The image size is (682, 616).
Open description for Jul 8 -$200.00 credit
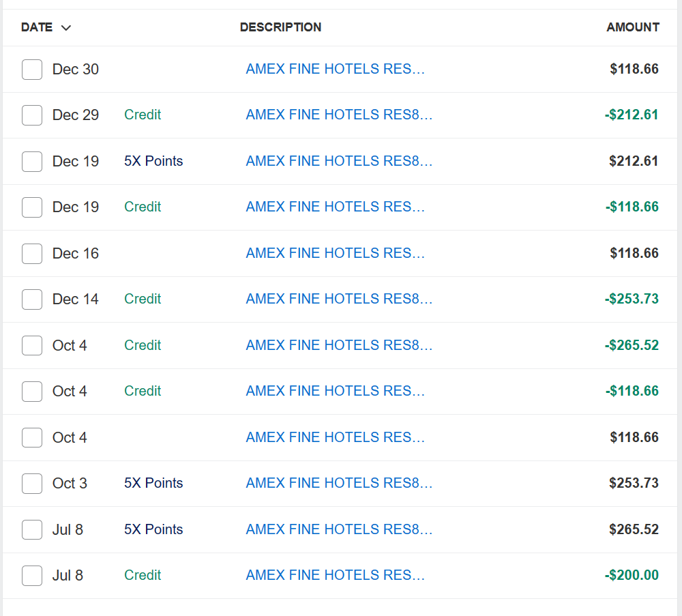pyautogui.click(x=335, y=575)
